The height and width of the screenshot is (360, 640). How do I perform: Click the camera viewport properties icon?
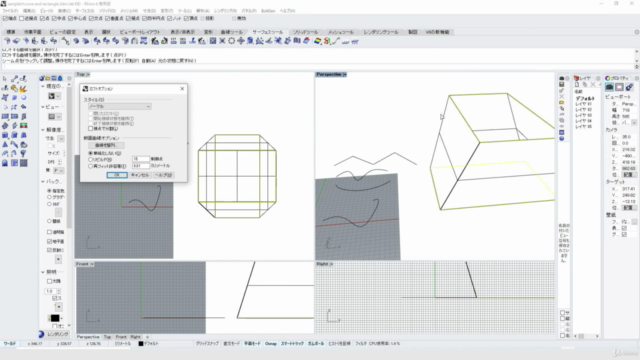click(609, 87)
